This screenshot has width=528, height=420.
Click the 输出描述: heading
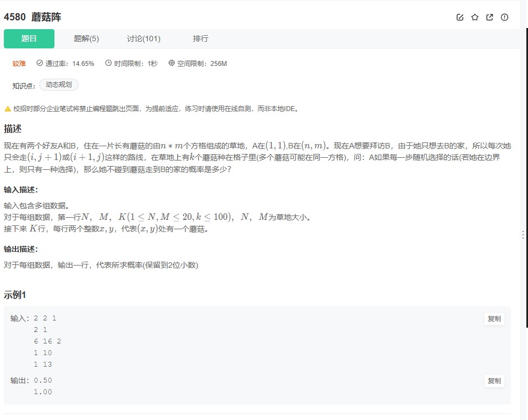21,249
